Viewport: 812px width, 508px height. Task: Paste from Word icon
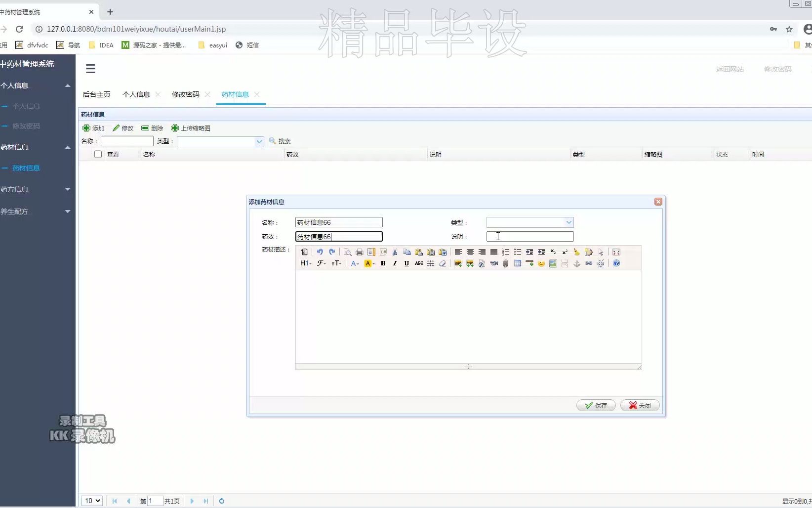click(442, 252)
